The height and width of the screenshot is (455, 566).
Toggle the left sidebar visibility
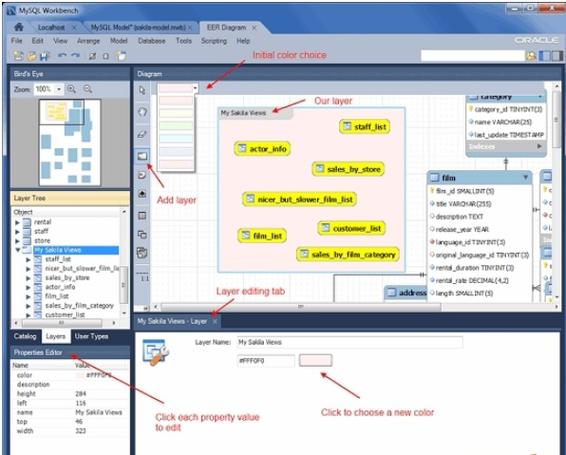[x=544, y=56]
